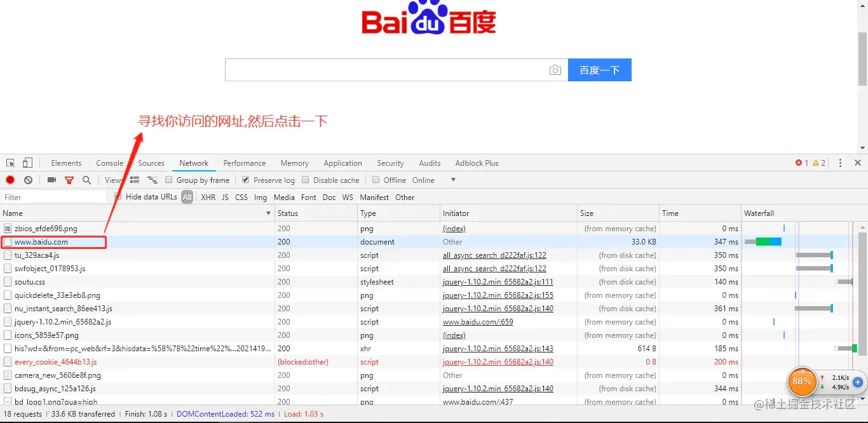Open network search magnifier icon
868x423 pixels.
(x=86, y=180)
